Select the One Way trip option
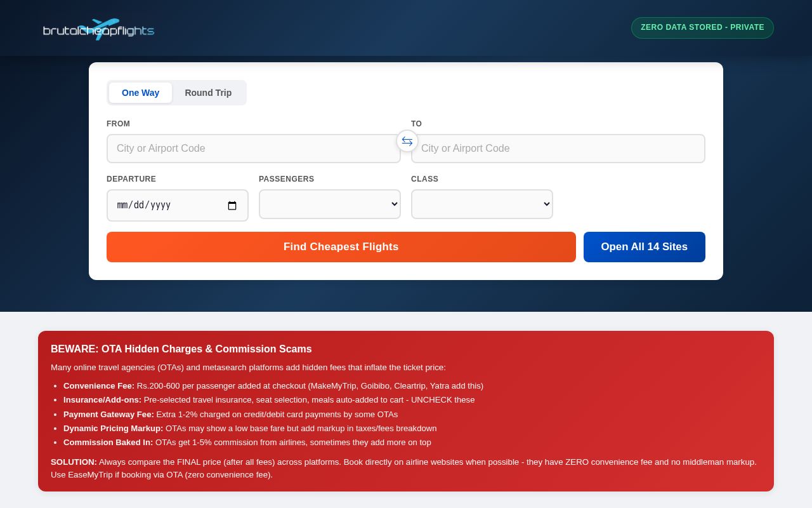The height and width of the screenshot is (508, 812). coord(140,93)
